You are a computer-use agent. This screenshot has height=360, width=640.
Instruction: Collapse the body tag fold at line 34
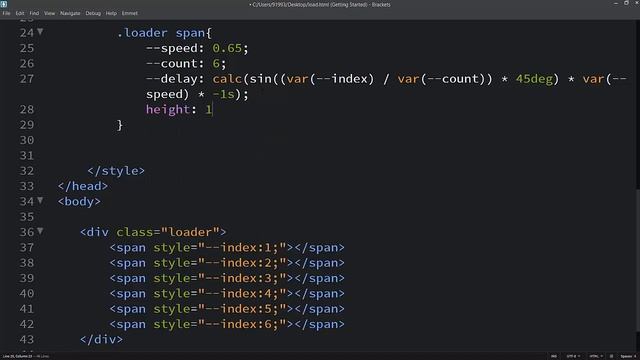click(40, 200)
